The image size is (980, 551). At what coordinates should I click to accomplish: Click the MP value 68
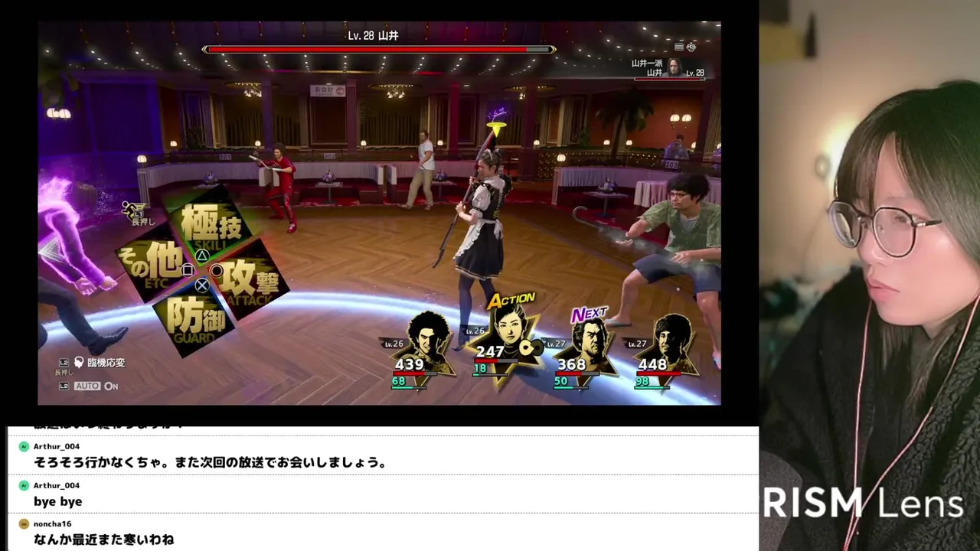pos(398,381)
